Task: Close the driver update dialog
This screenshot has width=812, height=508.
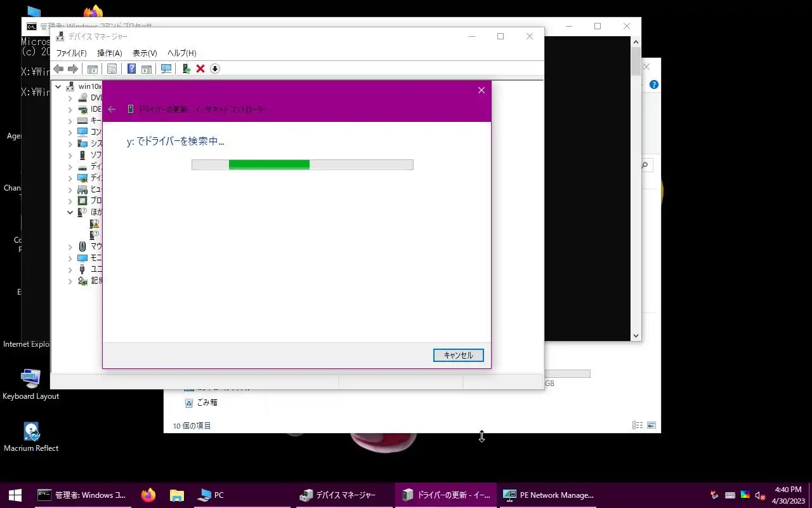Action: click(x=481, y=90)
